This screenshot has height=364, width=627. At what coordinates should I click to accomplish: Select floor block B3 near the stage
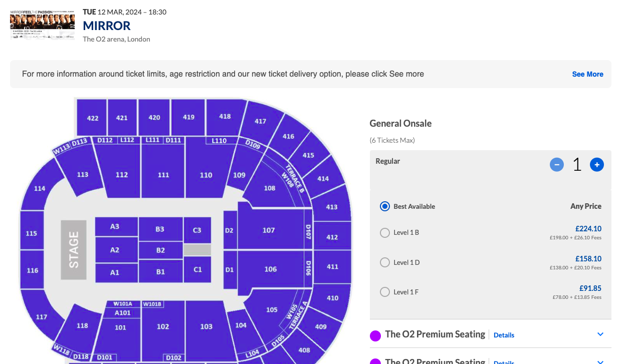pos(160,229)
